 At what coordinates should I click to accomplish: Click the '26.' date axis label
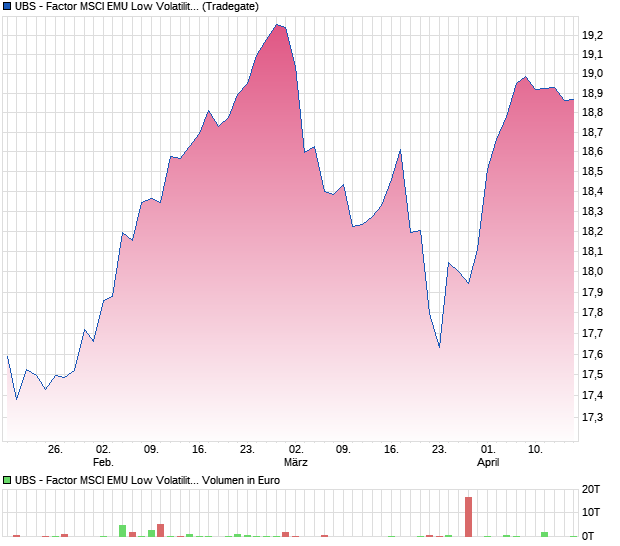(55, 450)
